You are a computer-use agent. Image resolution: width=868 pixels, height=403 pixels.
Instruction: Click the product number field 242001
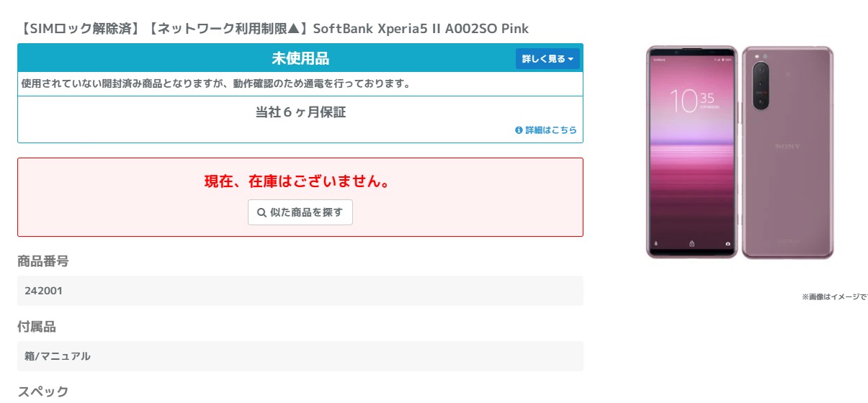click(x=300, y=291)
